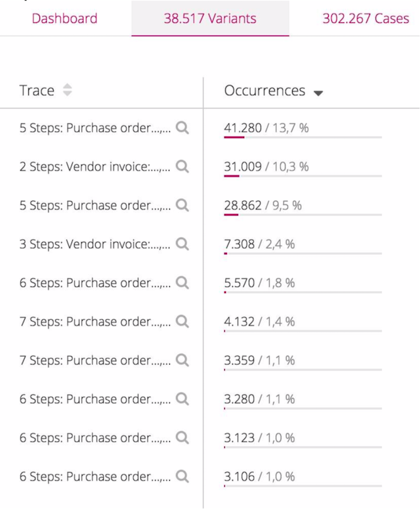420x511 pixels.
Task: Open magnifier for trace with 28.862 occurrences
Action: point(182,206)
